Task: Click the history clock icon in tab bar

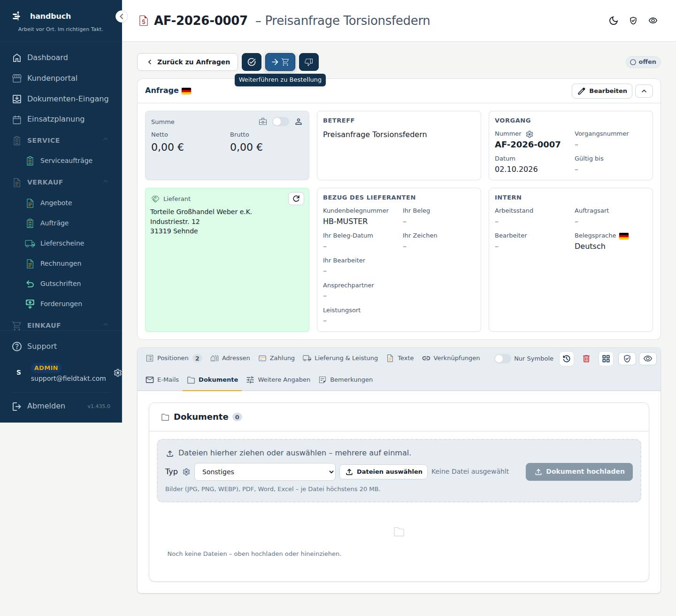Action: coord(567,359)
